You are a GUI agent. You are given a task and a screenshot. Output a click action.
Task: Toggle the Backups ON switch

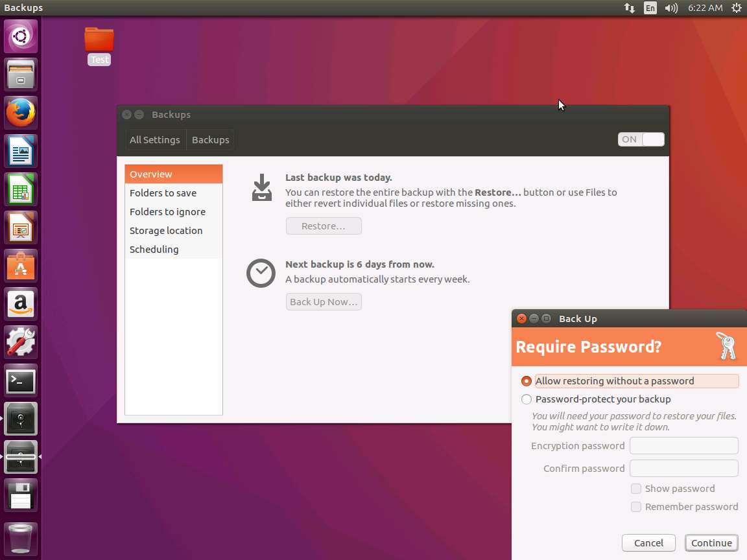pyautogui.click(x=641, y=139)
